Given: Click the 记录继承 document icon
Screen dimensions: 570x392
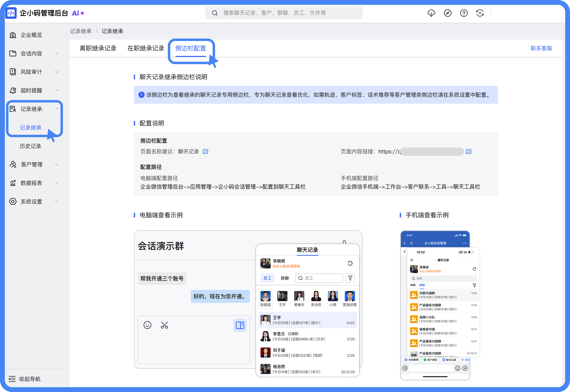Looking at the screenshot, I should coord(13,109).
